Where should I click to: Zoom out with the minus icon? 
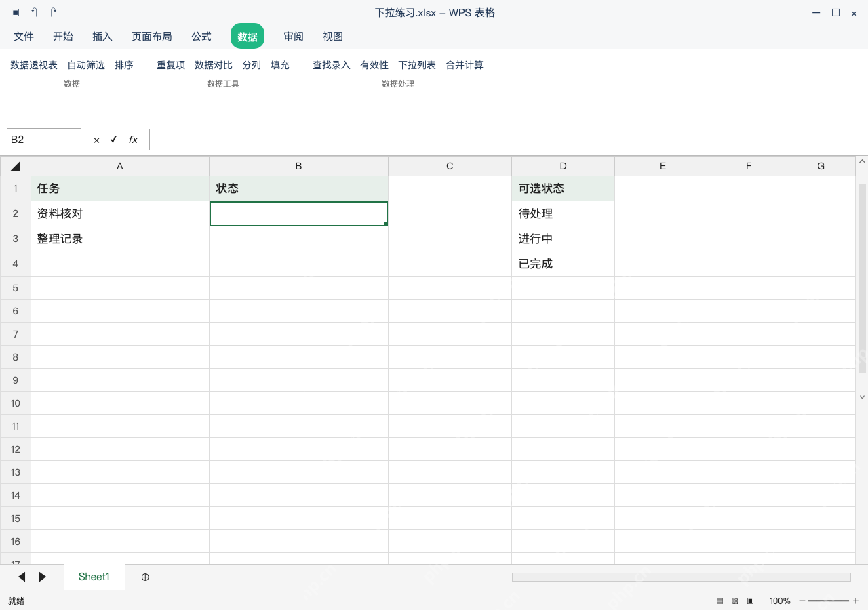tap(802, 601)
